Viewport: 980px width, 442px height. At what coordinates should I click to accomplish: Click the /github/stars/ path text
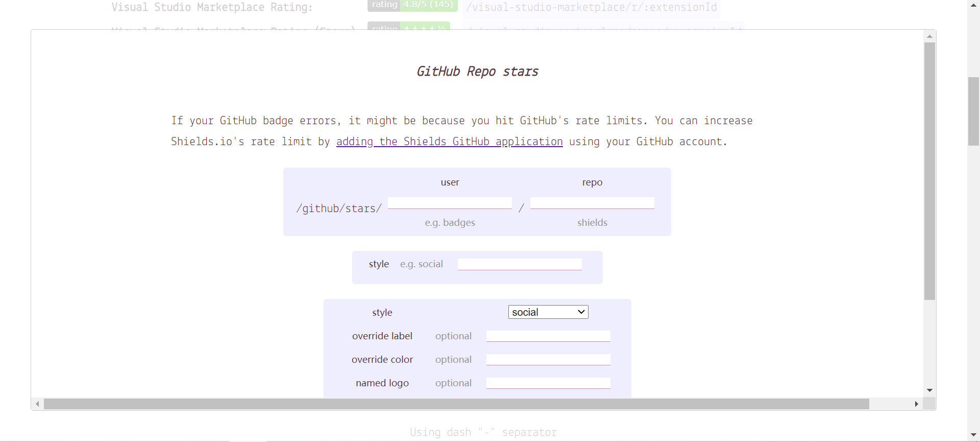coord(339,208)
